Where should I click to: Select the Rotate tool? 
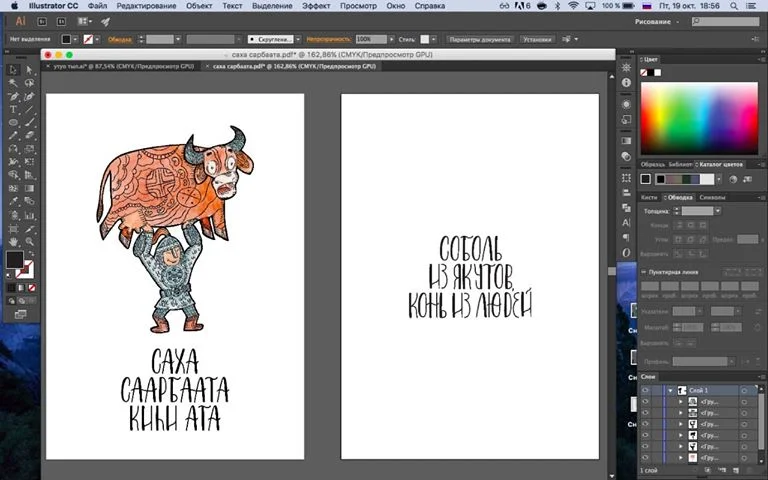point(13,149)
